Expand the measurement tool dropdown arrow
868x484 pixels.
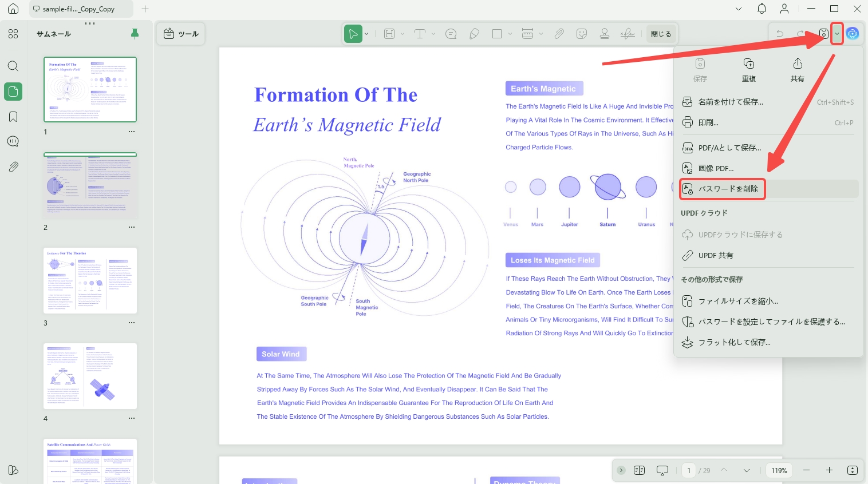[x=541, y=34]
